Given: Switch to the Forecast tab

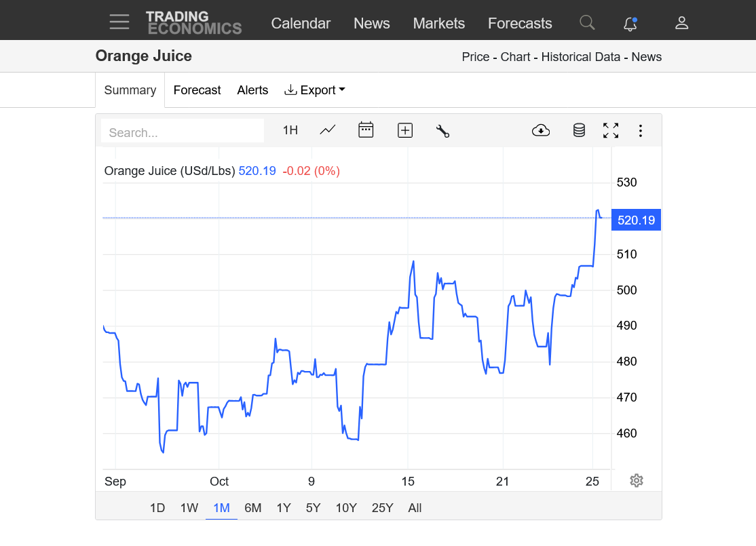Looking at the screenshot, I should coord(197,90).
